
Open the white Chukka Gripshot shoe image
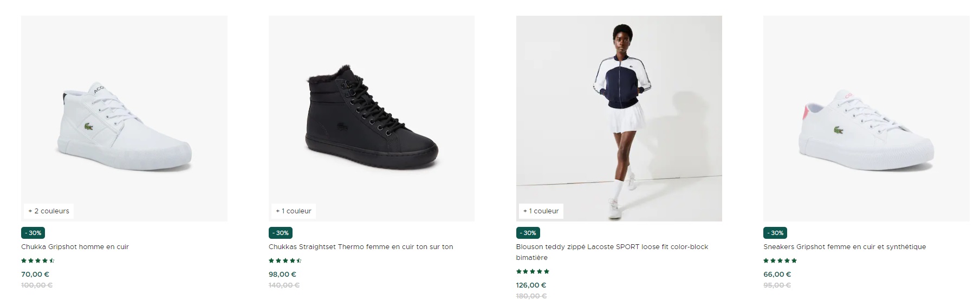[x=124, y=119]
